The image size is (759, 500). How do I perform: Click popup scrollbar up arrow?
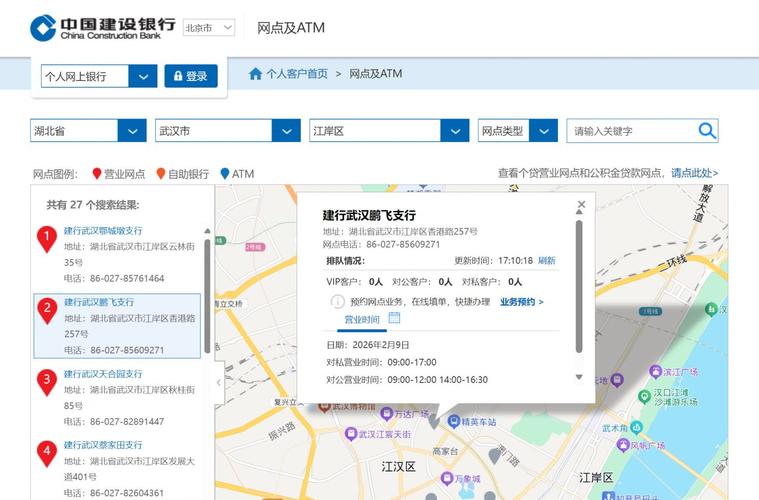(579, 212)
